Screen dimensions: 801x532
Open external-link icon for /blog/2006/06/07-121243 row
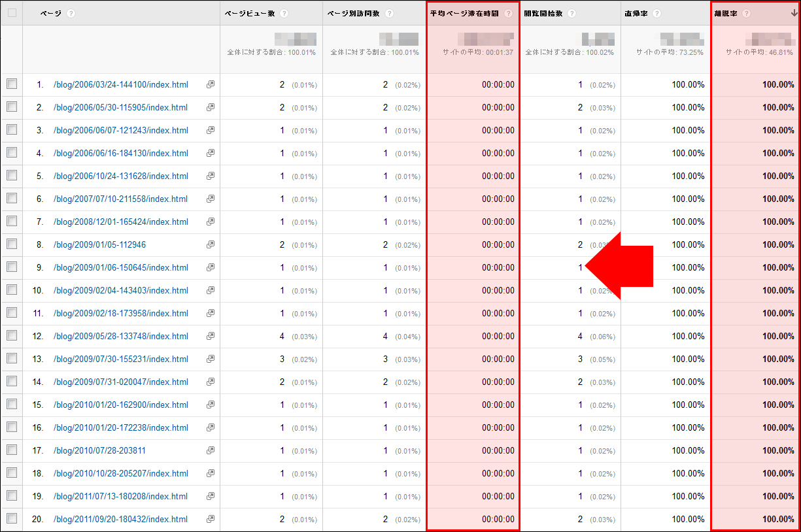coord(211,130)
